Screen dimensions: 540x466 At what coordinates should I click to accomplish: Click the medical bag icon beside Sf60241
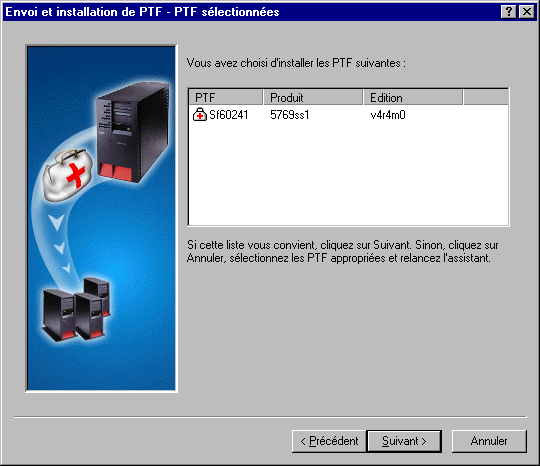(x=200, y=115)
